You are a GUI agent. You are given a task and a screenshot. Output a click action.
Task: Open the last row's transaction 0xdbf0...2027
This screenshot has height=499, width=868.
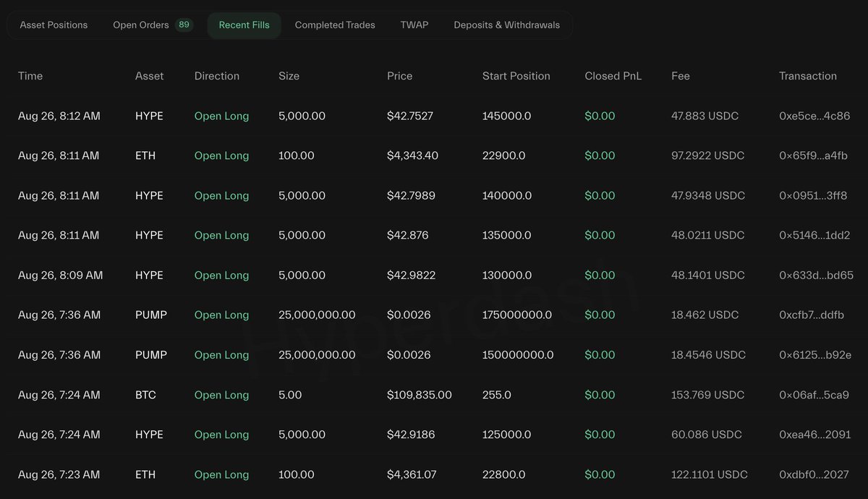coord(814,474)
